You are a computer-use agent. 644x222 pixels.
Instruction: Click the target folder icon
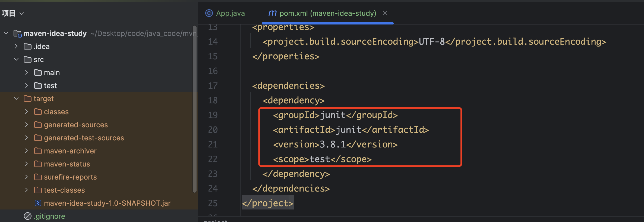point(28,99)
